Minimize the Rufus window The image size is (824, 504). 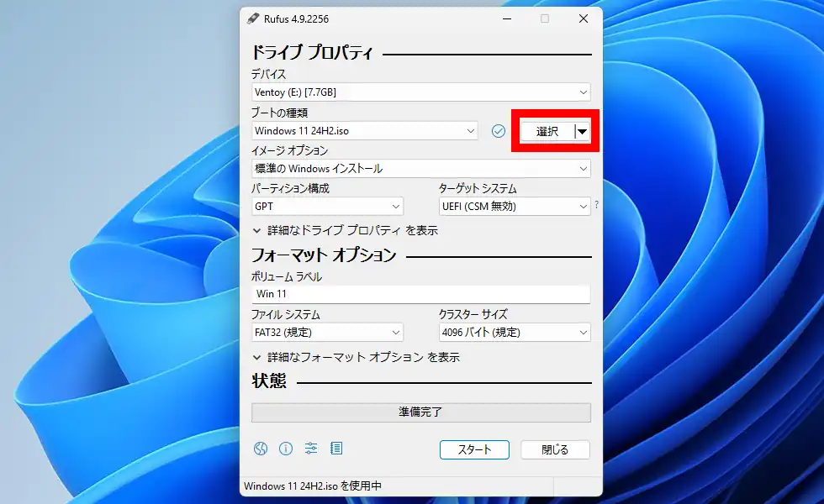(x=507, y=18)
